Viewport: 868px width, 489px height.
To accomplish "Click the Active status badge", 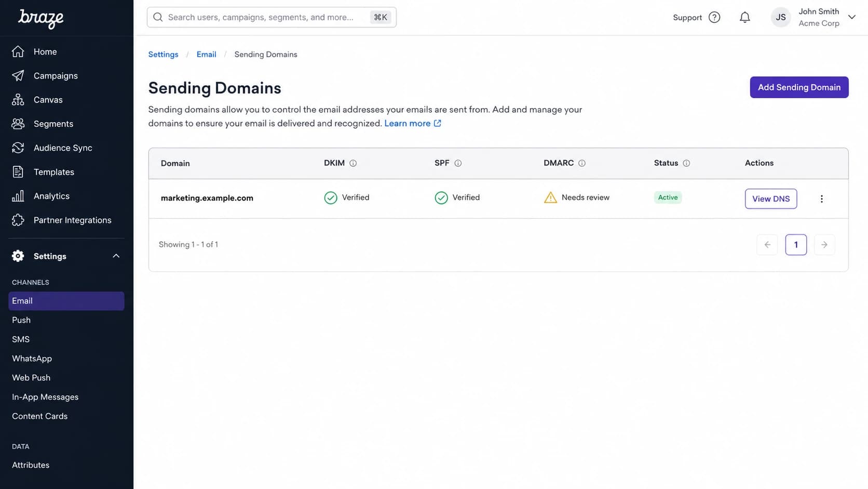I will point(668,197).
